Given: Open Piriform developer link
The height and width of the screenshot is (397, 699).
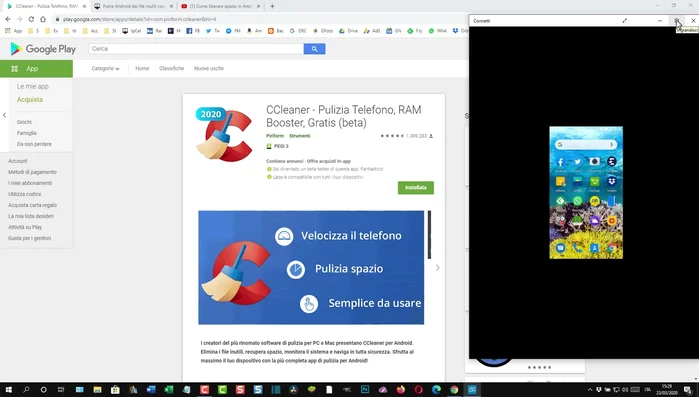Looking at the screenshot, I should pyautogui.click(x=275, y=136).
